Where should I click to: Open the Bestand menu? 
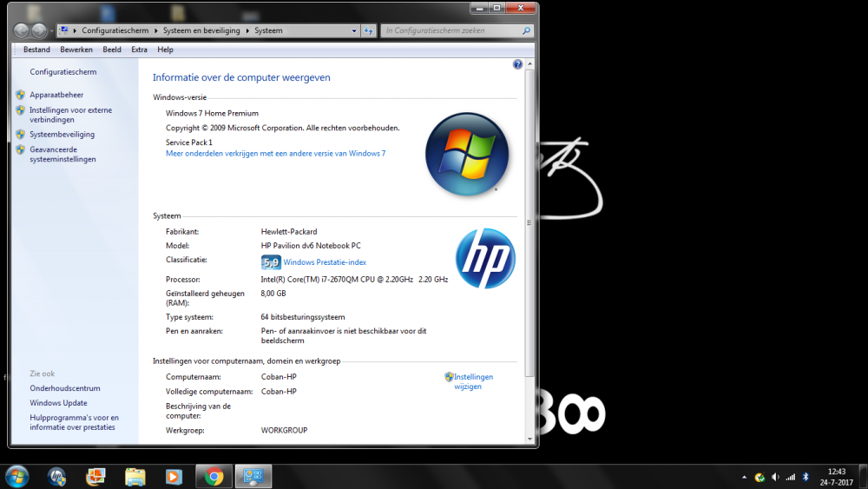(x=36, y=50)
